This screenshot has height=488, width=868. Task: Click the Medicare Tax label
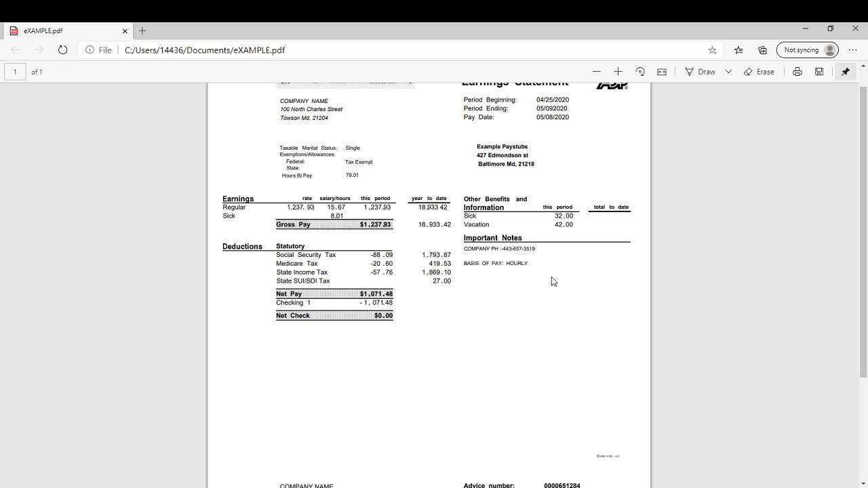pos(296,264)
